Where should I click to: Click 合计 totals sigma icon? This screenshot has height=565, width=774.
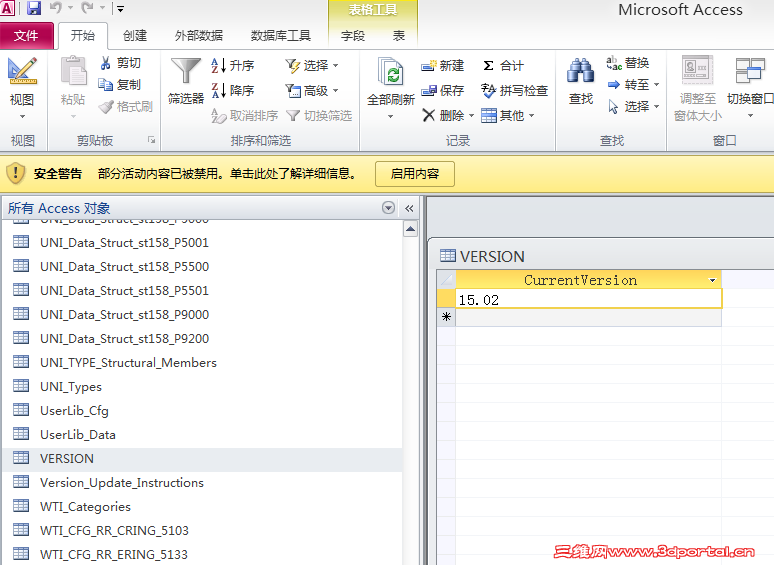[488, 66]
